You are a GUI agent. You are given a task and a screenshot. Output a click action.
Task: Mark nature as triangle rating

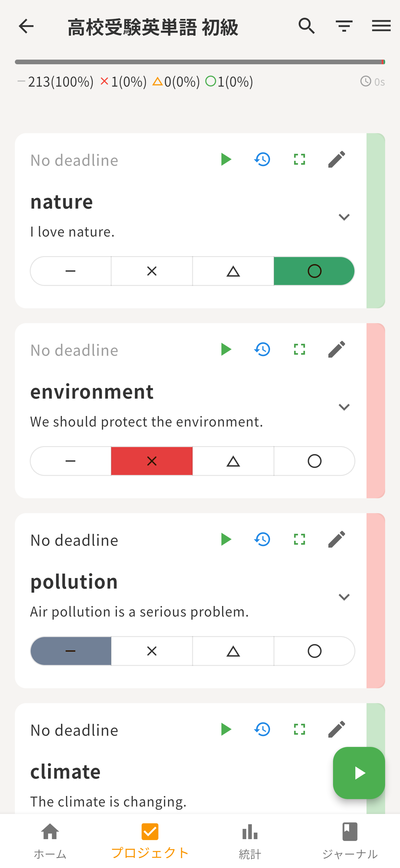[233, 271]
